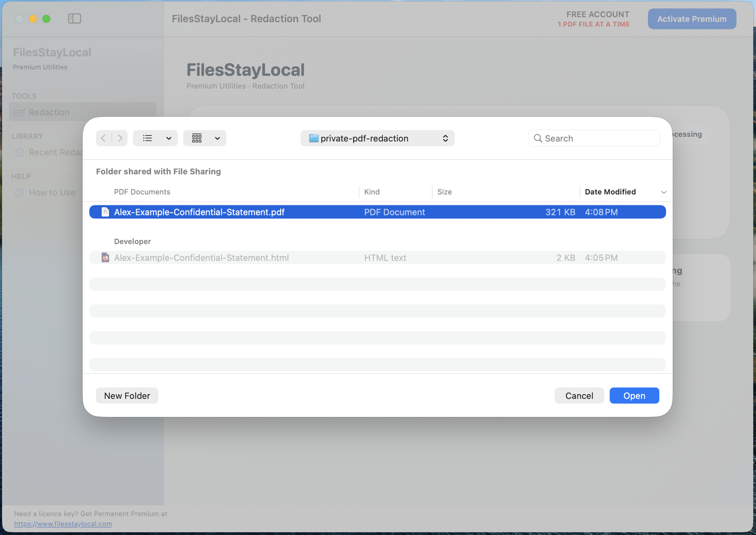
Task: Sort by Date Modified column
Action: (610, 192)
